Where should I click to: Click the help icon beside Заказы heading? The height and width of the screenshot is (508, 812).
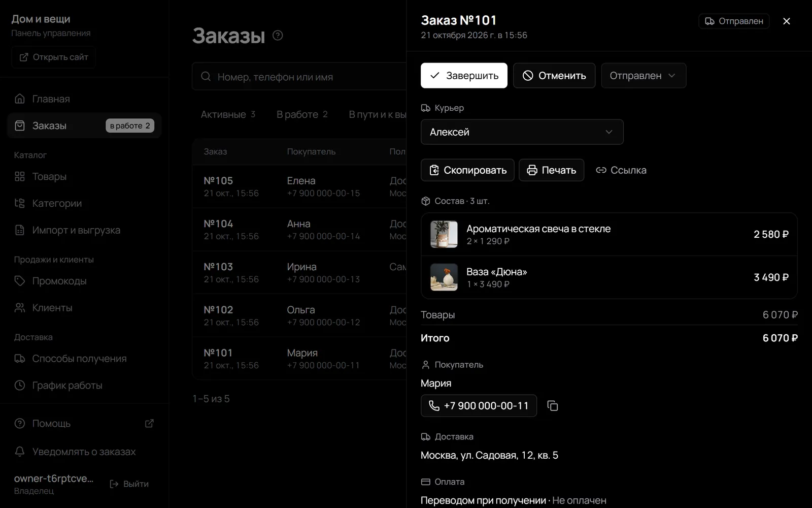tap(278, 36)
